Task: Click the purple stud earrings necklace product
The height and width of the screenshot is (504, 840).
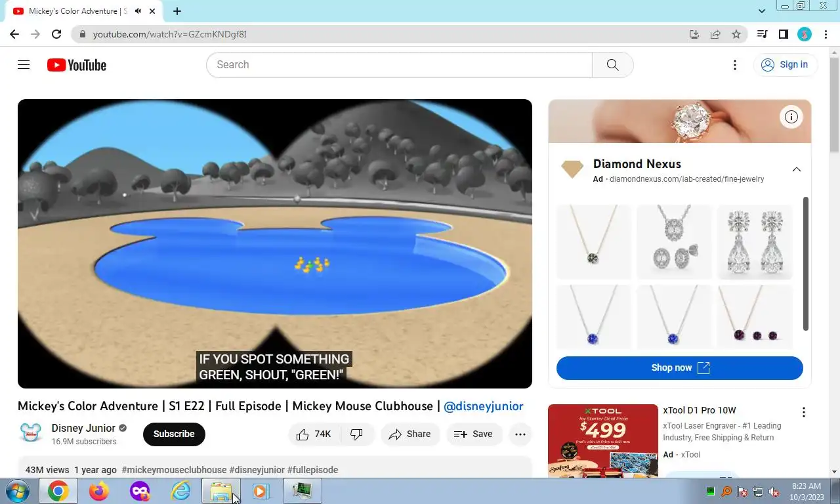Action: pyautogui.click(x=755, y=317)
